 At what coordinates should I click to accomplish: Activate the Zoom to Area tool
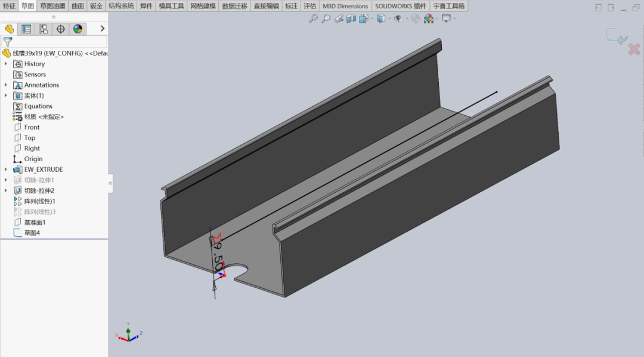click(x=326, y=19)
